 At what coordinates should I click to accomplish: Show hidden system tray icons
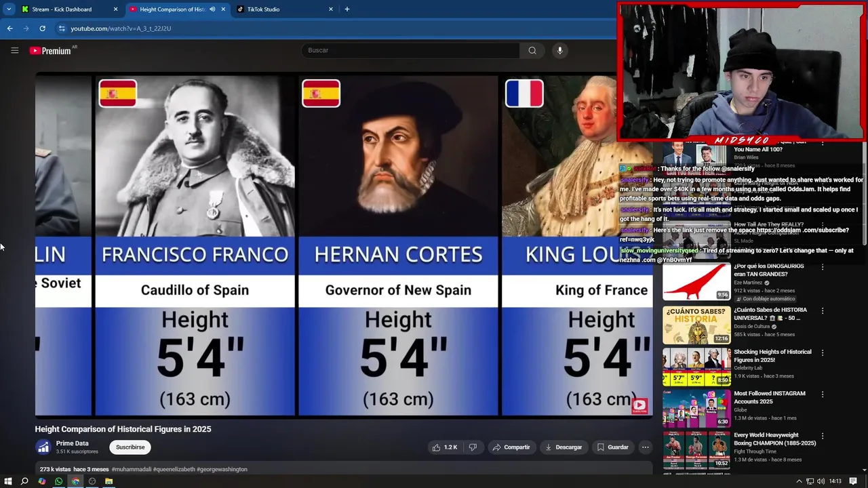point(800,481)
